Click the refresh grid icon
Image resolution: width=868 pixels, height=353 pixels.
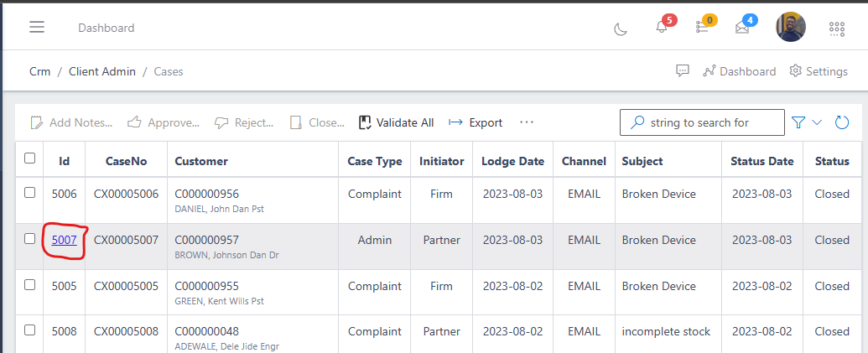point(842,122)
